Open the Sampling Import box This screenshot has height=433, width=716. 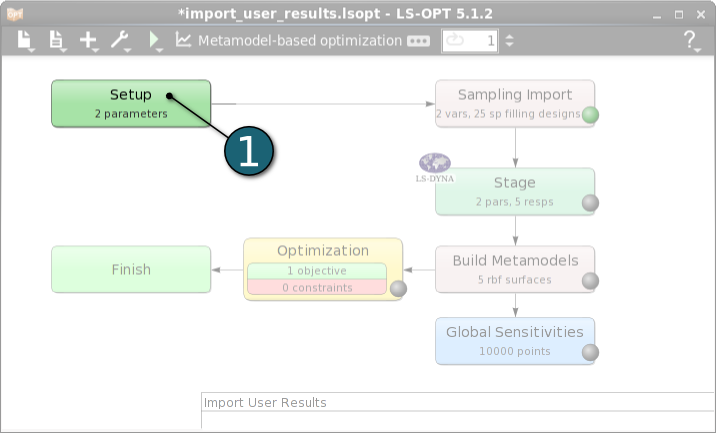point(515,104)
